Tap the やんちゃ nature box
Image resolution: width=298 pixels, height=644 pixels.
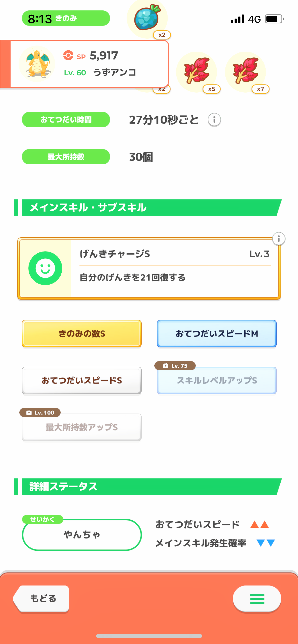[82, 535]
